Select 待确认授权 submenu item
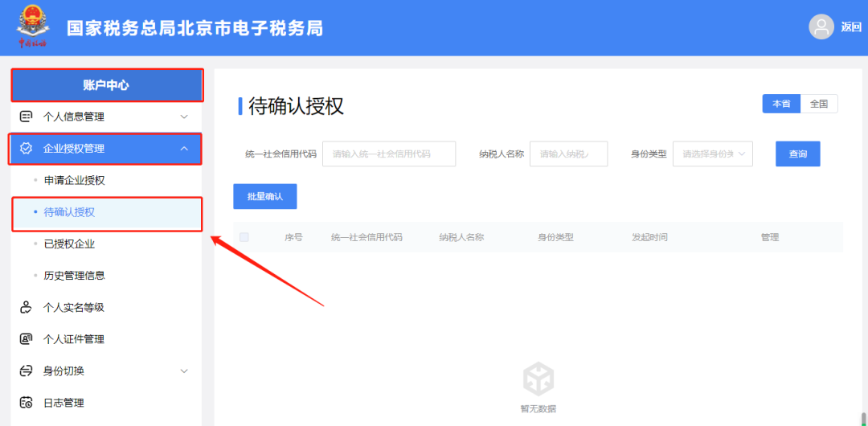This screenshot has width=868, height=426. [x=107, y=213]
